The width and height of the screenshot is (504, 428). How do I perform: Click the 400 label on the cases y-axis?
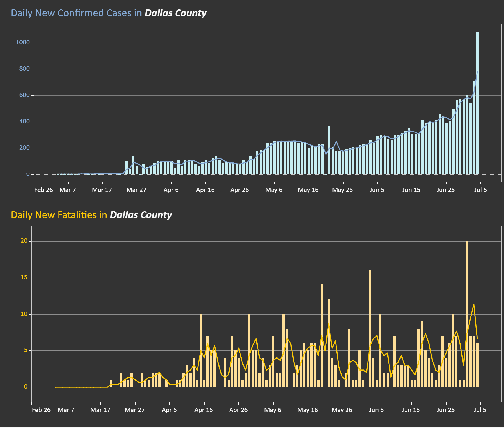(25, 121)
